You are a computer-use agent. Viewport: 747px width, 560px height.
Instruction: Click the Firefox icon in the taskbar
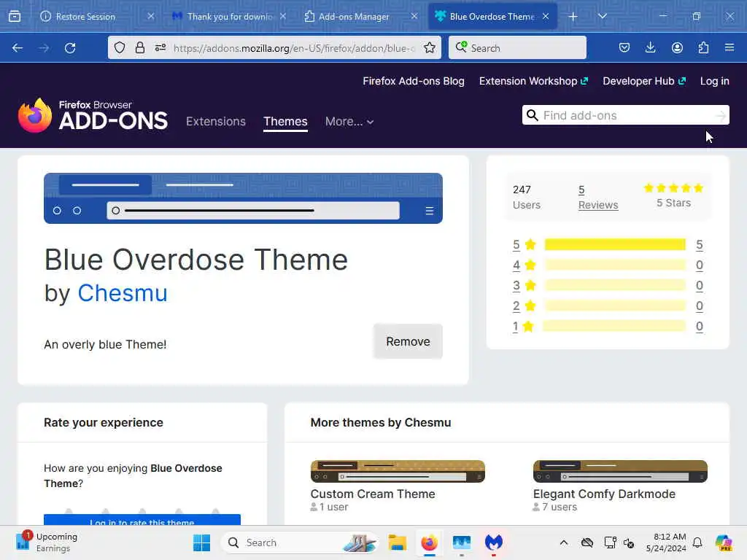[x=429, y=542]
